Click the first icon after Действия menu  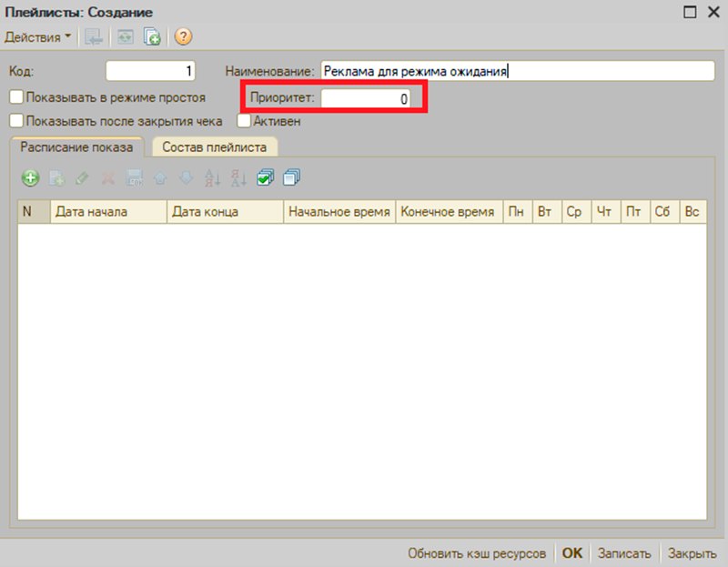[x=94, y=36]
